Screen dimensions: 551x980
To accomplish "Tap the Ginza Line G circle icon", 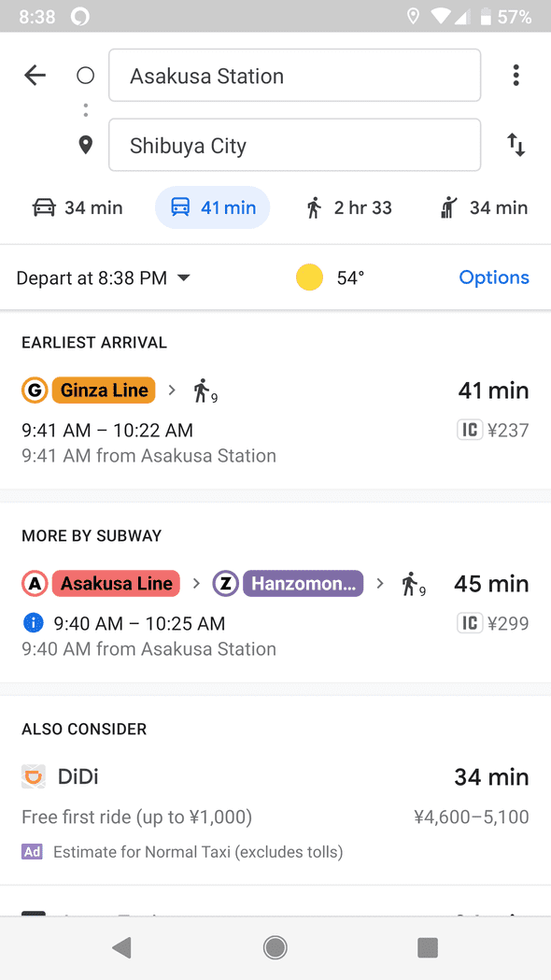I will point(35,391).
